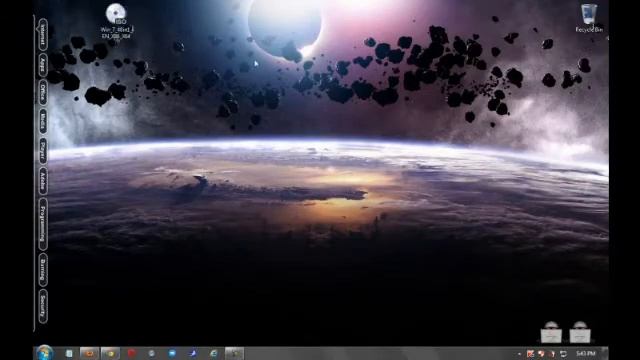This screenshot has height=360, width=640.
Task: Open the Adobe tab on side dock
Action: point(42,181)
